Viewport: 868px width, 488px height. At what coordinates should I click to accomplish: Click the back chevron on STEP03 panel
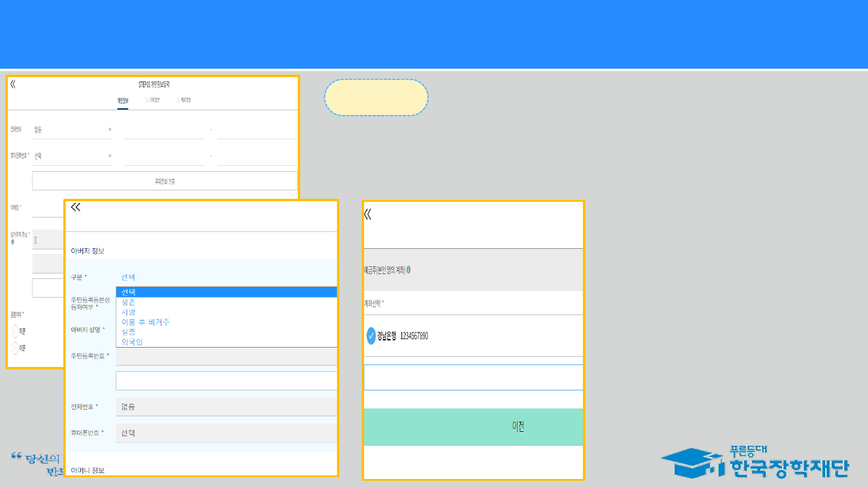coord(13,84)
